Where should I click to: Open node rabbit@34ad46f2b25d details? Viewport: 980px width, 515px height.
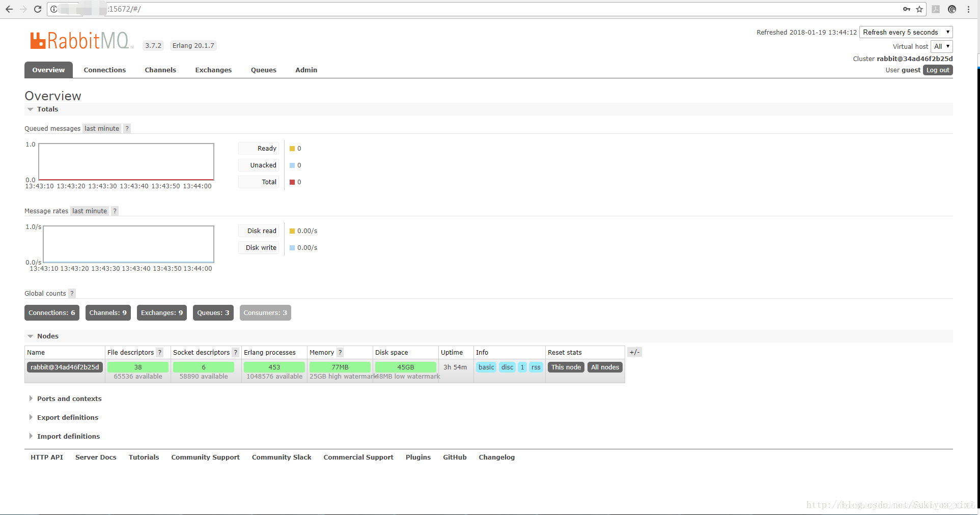(65, 367)
